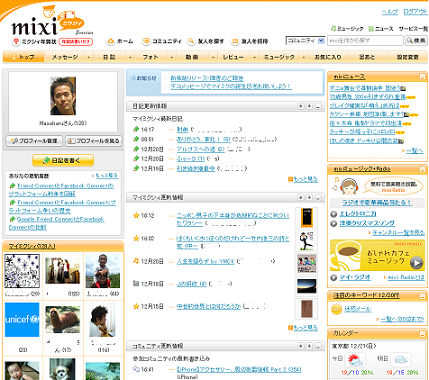
Task: Move 日記更新情報 panel up arrow
Action: (x=301, y=106)
